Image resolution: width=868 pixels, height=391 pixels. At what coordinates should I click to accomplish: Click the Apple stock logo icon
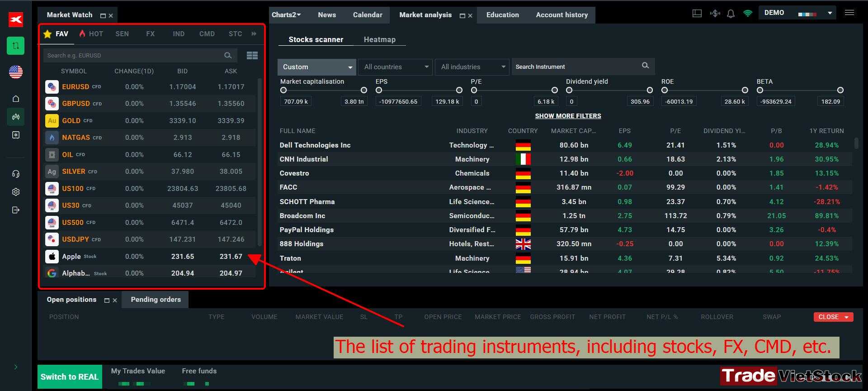click(x=52, y=256)
